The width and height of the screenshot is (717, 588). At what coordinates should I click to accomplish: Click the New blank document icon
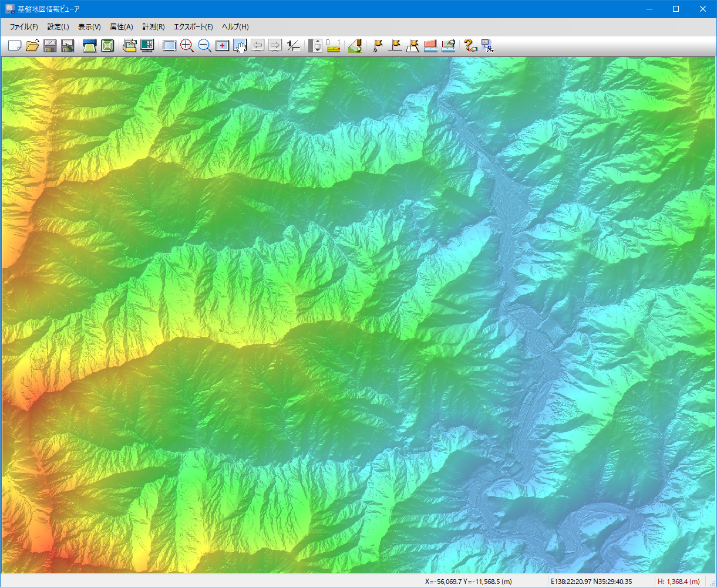pos(15,45)
